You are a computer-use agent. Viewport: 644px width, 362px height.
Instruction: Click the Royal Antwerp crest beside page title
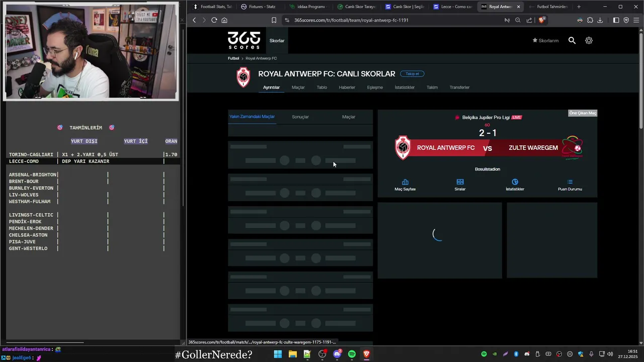[x=244, y=77]
